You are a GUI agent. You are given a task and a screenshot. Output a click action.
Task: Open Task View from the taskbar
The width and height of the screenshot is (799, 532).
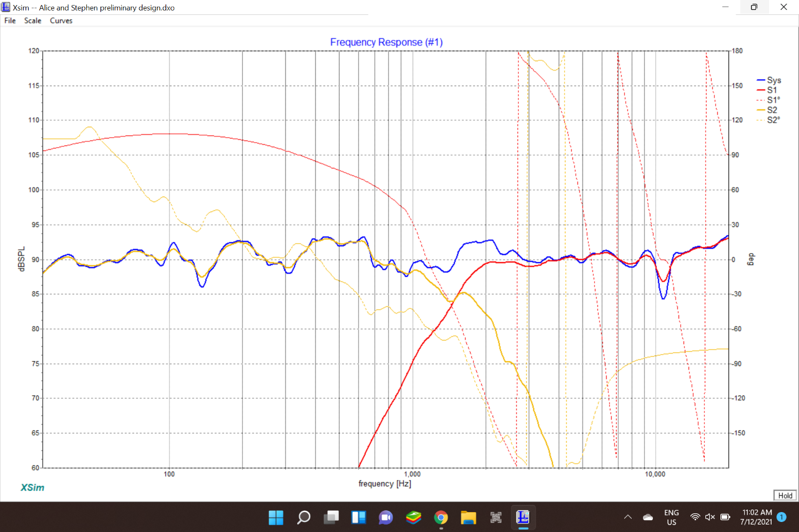[x=331, y=517]
